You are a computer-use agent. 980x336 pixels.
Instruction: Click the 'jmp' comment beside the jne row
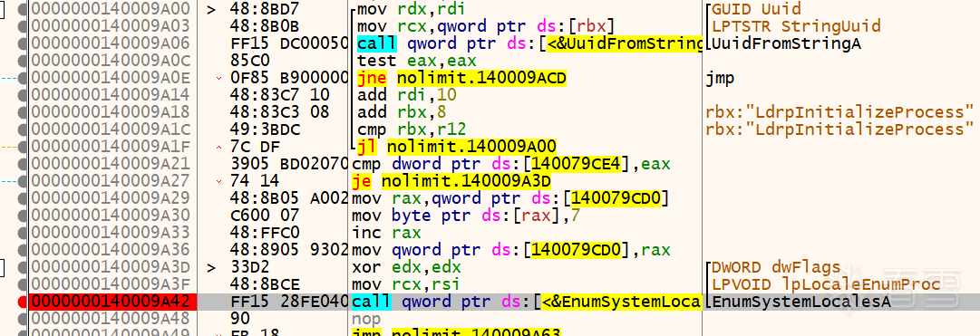pyautogui.click(x=720, y=78)
